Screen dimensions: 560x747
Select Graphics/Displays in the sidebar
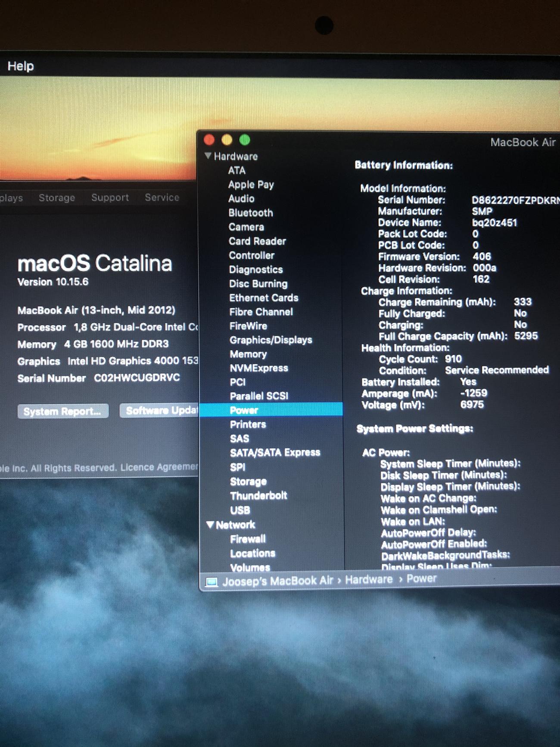[271, 340]
